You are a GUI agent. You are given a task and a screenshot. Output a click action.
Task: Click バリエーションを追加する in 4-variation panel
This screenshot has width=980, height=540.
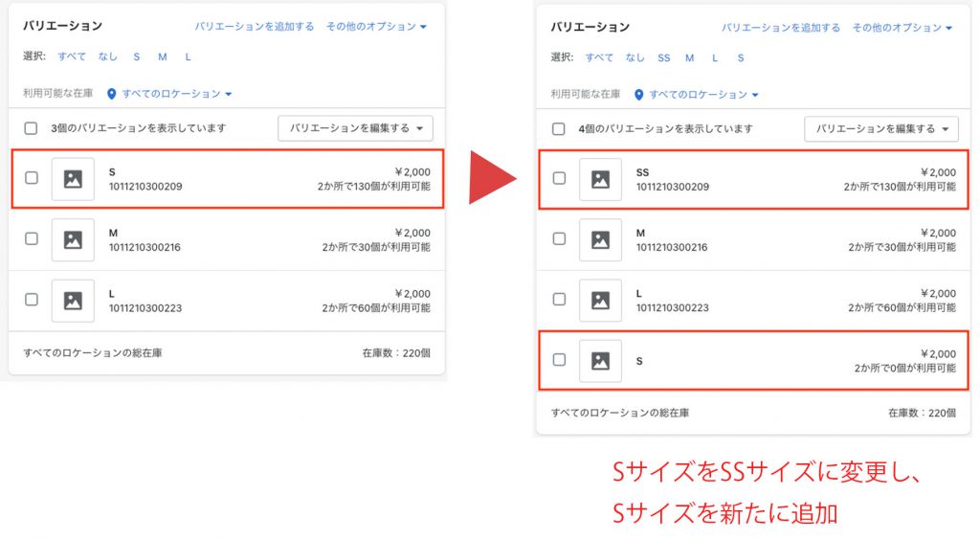tap(781, 28)
